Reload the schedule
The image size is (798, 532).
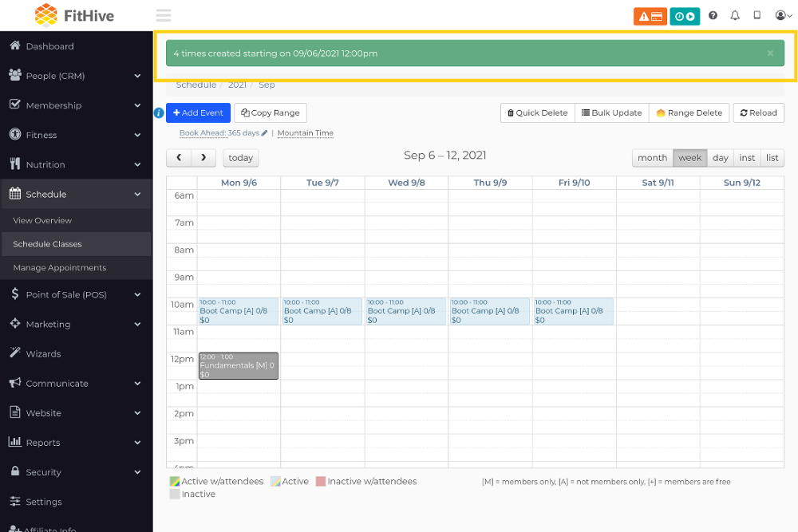point(758,113)
